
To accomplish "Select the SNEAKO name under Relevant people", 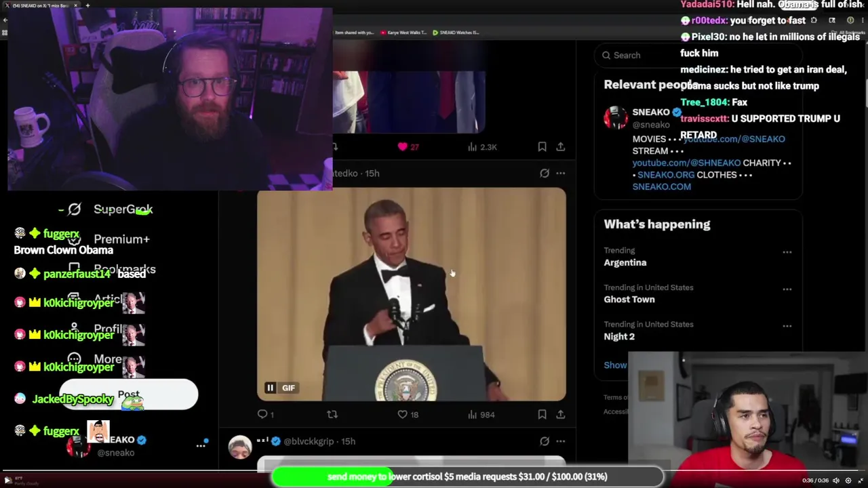I will click(651, 113).
